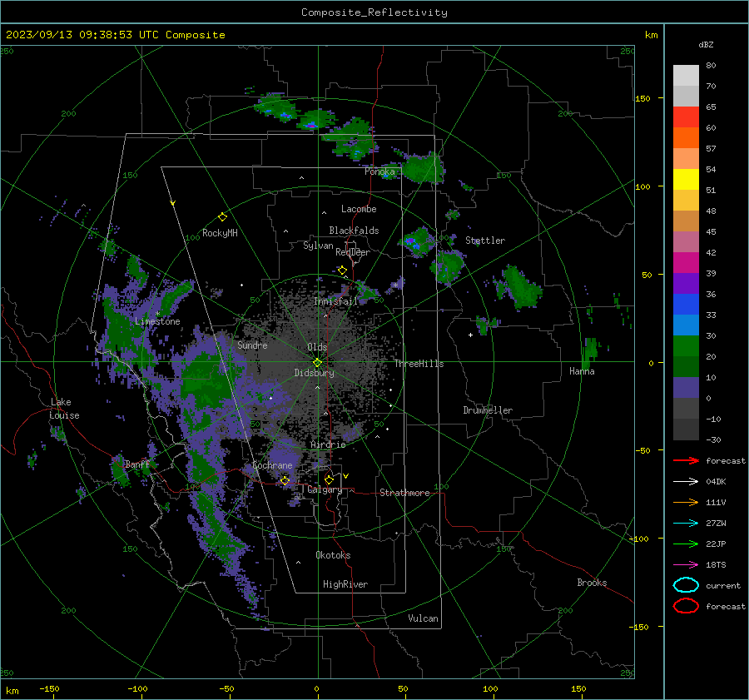The image size is (749, 700).
Task: Select the purple 36–39 dBZ swatch
Action: click(x=686, y=283)
